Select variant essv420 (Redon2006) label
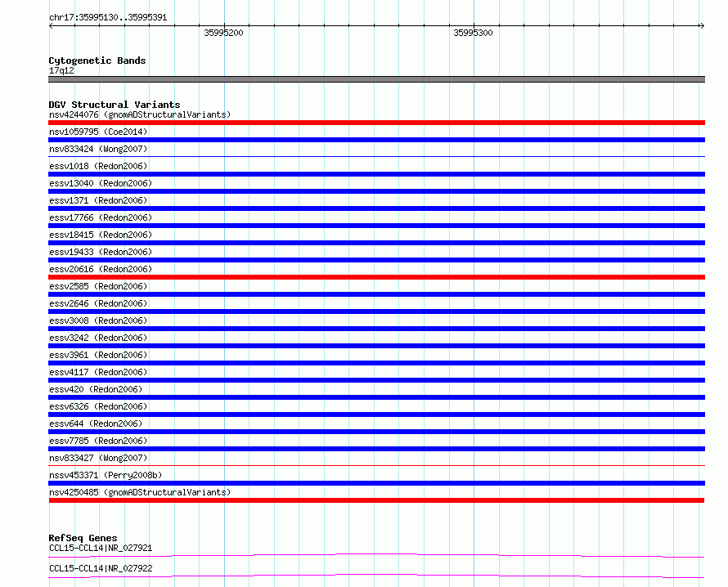The image size is (728, 587). pos(96,389)
